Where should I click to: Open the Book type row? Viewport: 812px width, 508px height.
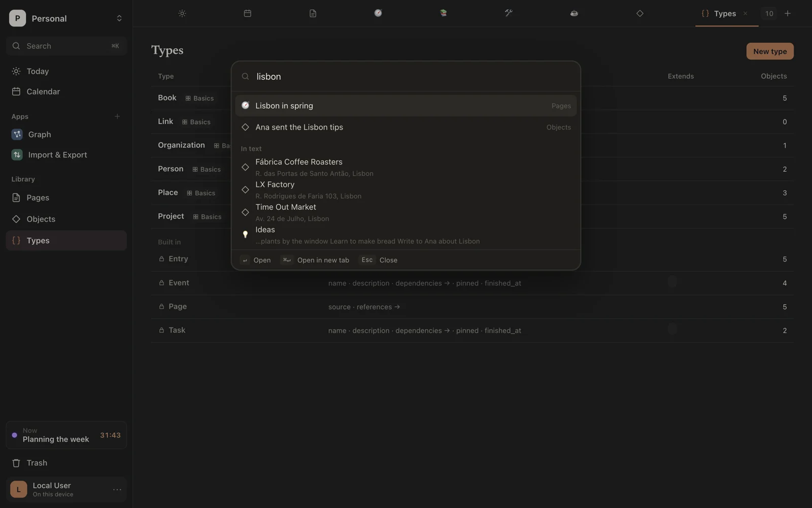pyautogui.click(x=472, y=98)
